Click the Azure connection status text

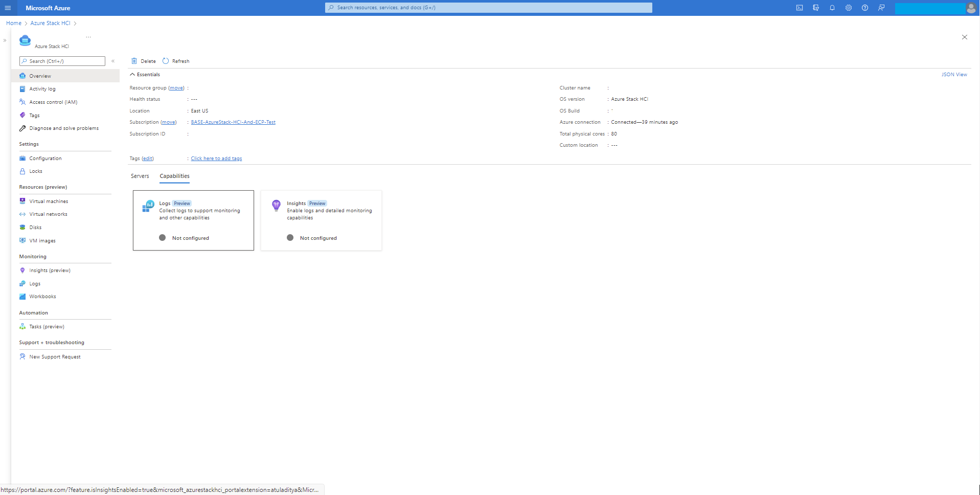pos(644,122)
